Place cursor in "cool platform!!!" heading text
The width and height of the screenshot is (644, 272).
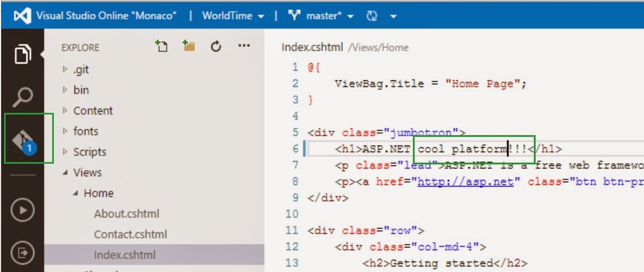473,149
